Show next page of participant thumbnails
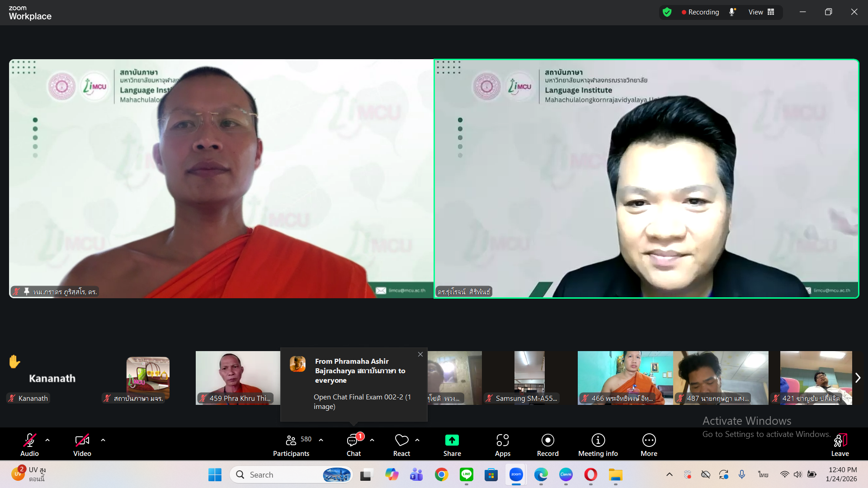868x488 pixels. pyautogui.click(x=858, y=378)
